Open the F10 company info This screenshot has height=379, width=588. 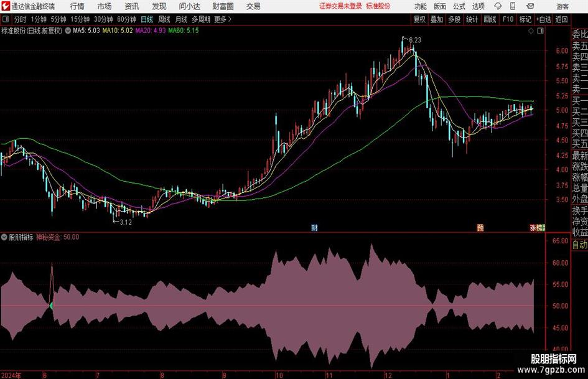(508, 19)
